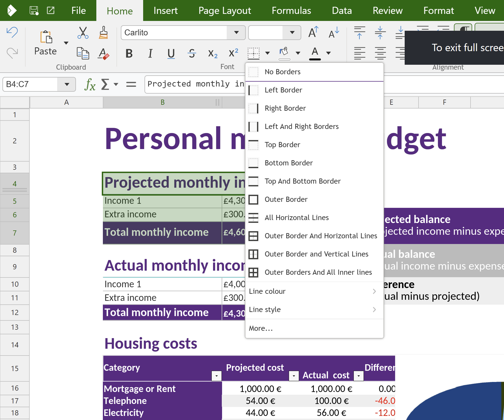The width and height of the screenshot is (504, 420).
Task: Open the Insert tab
Action: pos(165,11)
